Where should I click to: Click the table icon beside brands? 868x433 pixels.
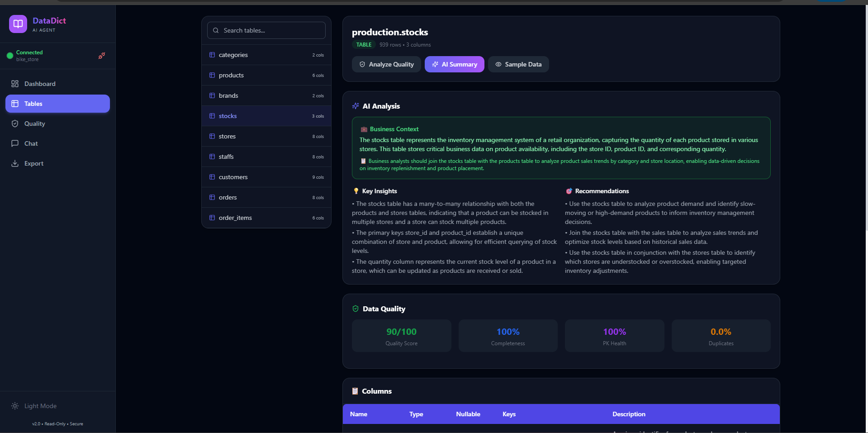(212, 95)
